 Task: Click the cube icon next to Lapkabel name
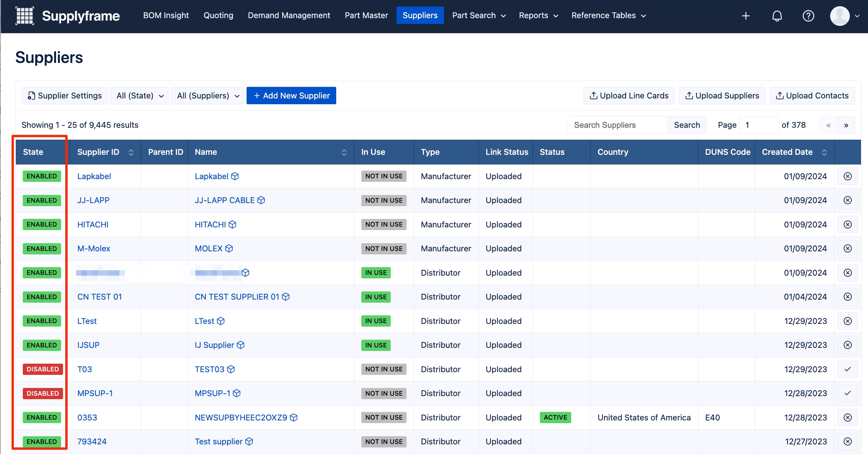(x=235, y=176)
